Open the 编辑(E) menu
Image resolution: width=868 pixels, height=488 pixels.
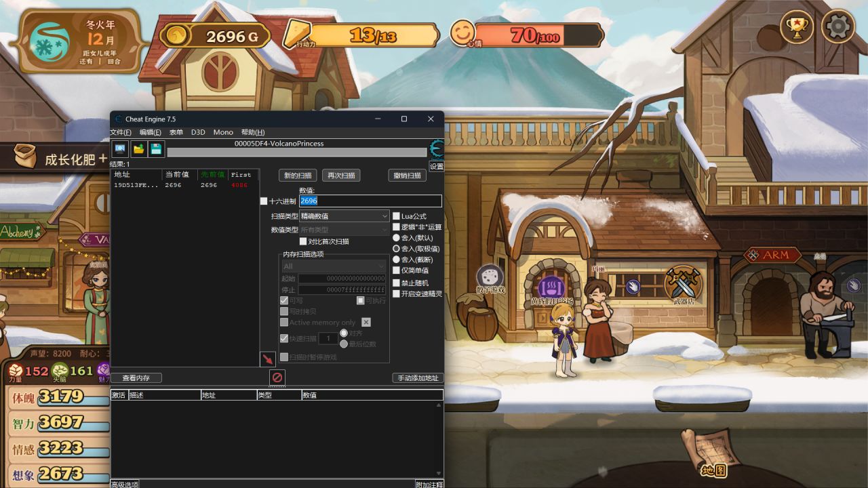(151, 132)
